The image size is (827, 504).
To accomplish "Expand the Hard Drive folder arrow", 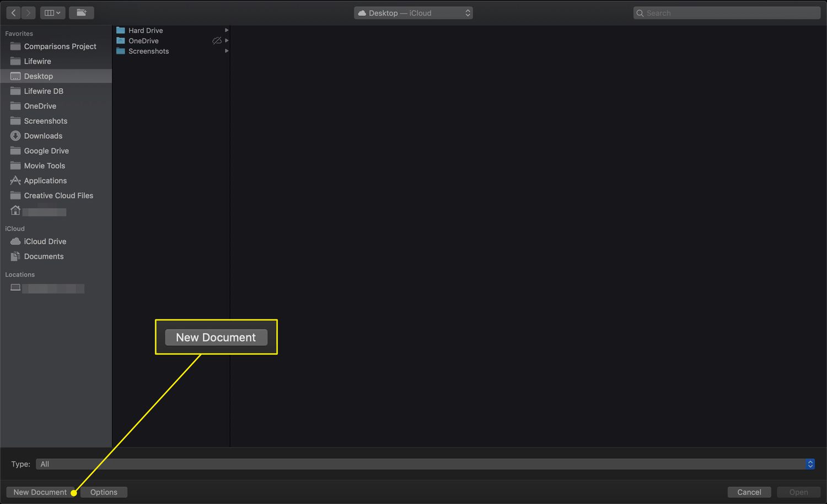I will (x=226, y=30).
